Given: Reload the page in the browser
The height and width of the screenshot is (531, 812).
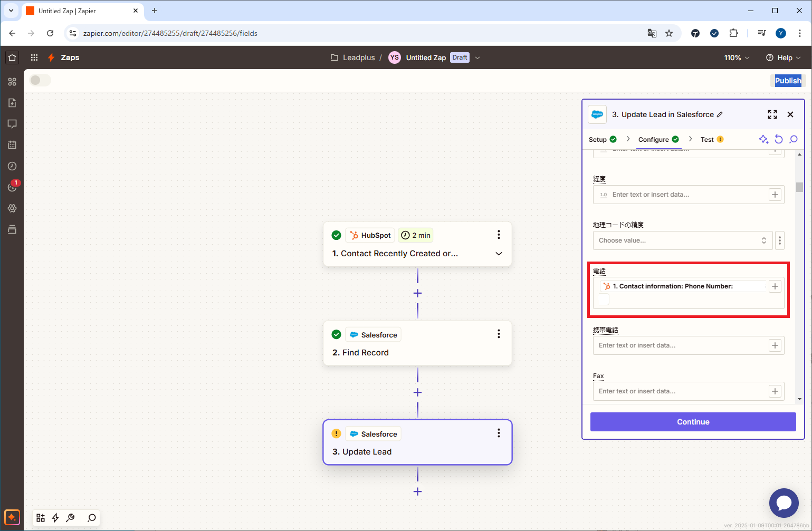Looking at the screenshot, I should coord(50,33).
